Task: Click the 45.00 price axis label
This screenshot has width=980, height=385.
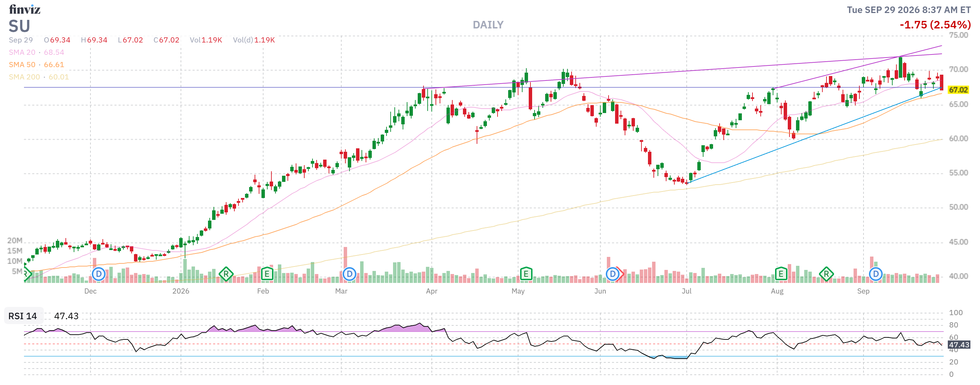Action: tap(958, 242)
